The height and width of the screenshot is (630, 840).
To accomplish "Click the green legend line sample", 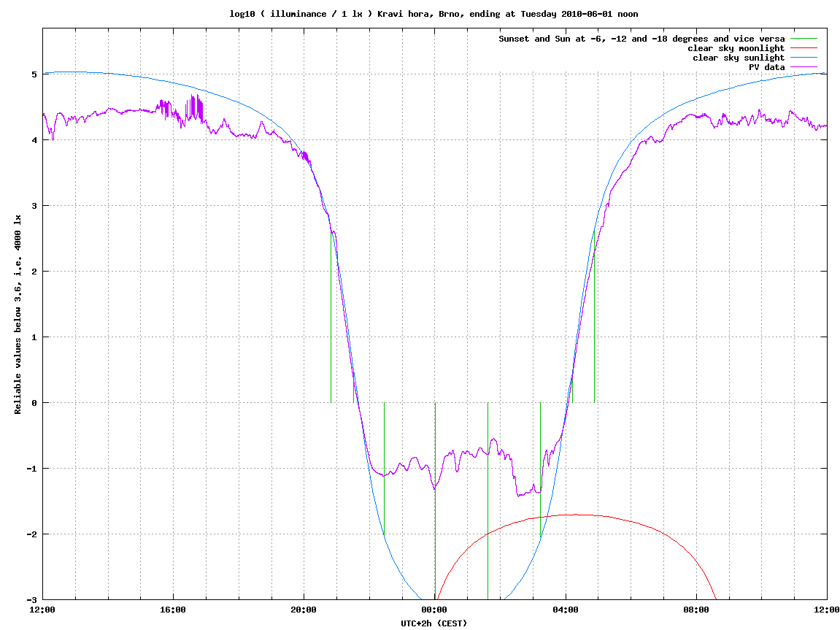I will pyautogui.click(x=804, y=39).
